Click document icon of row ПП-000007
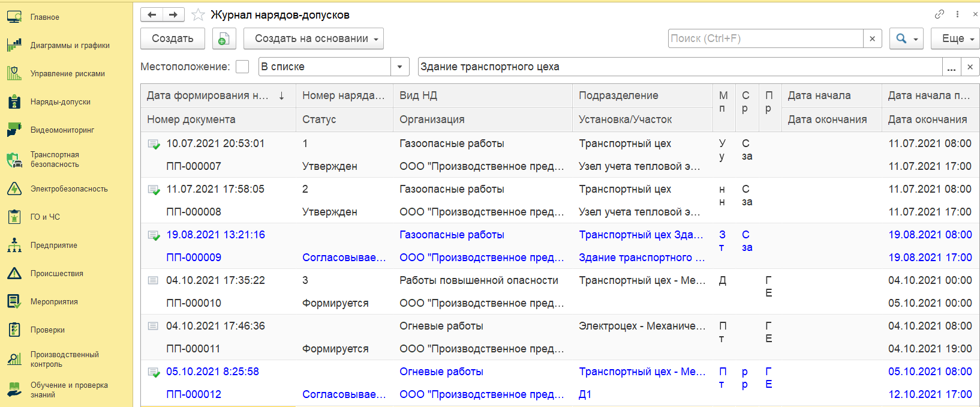This screenshot has height=407, width=980. pyautogui.click(x=154, y=144)
